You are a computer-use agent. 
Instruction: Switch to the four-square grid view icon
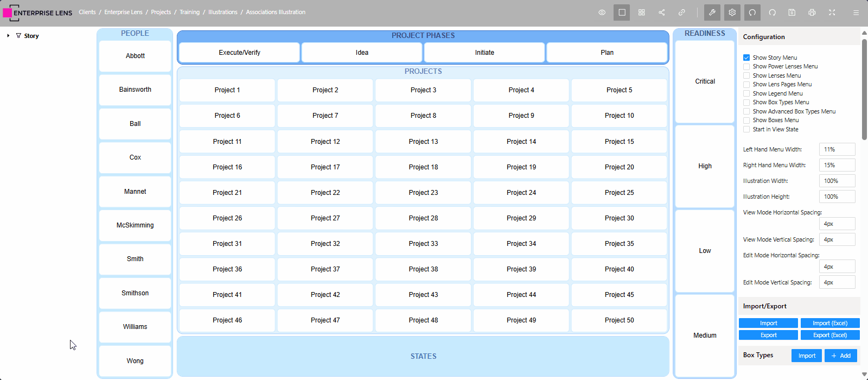tap(642, 12)
